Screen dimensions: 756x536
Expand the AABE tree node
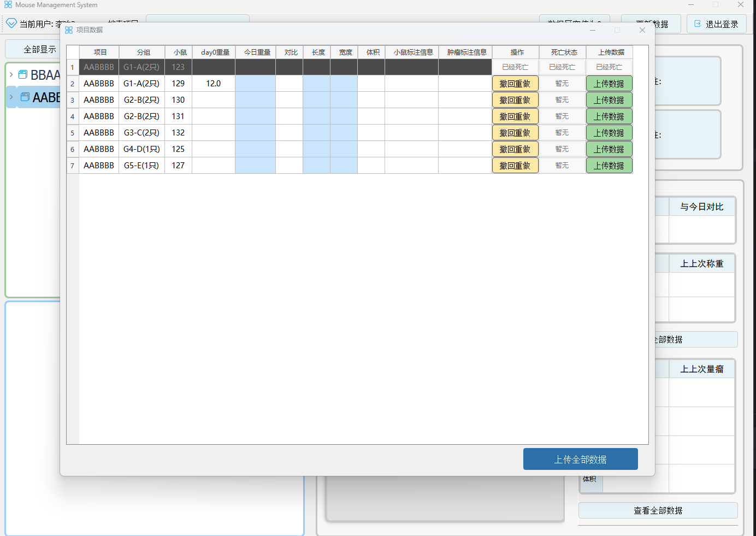pyautogui.click(x=11, y=97)
